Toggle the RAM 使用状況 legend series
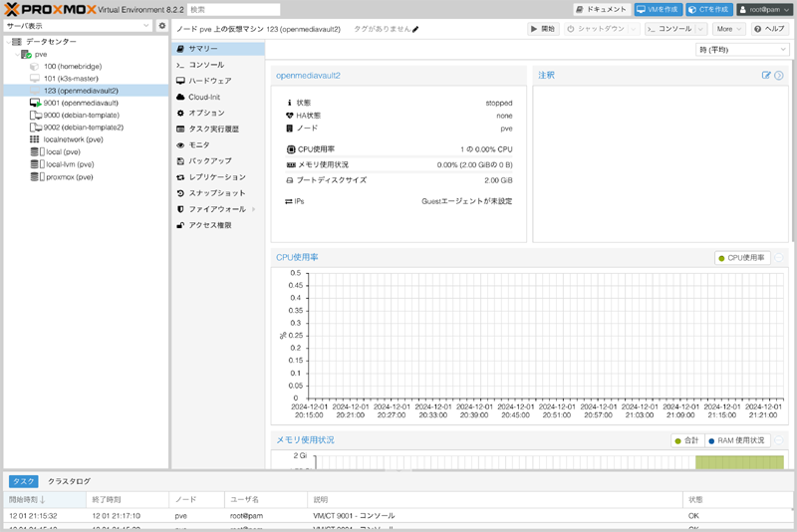The image size is (797, 532). coord(736,440)
